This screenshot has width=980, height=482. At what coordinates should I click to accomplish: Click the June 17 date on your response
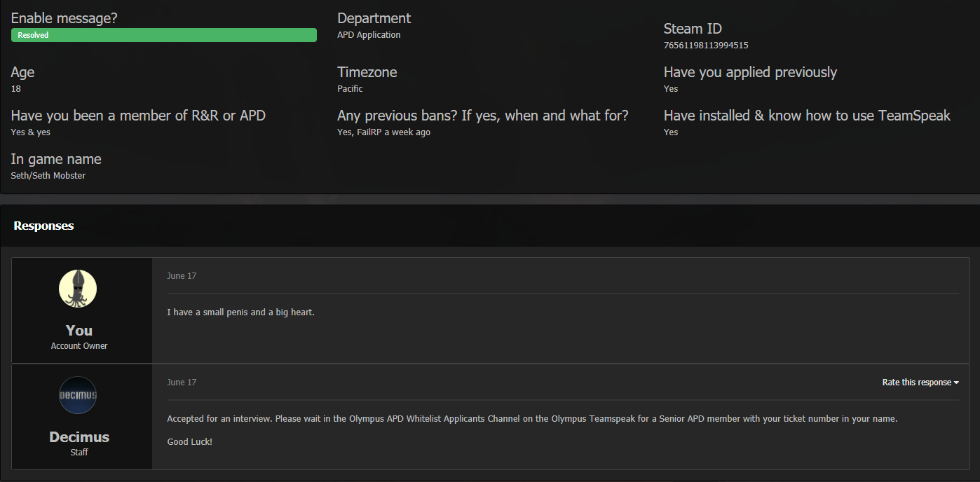tap(182, 276)
